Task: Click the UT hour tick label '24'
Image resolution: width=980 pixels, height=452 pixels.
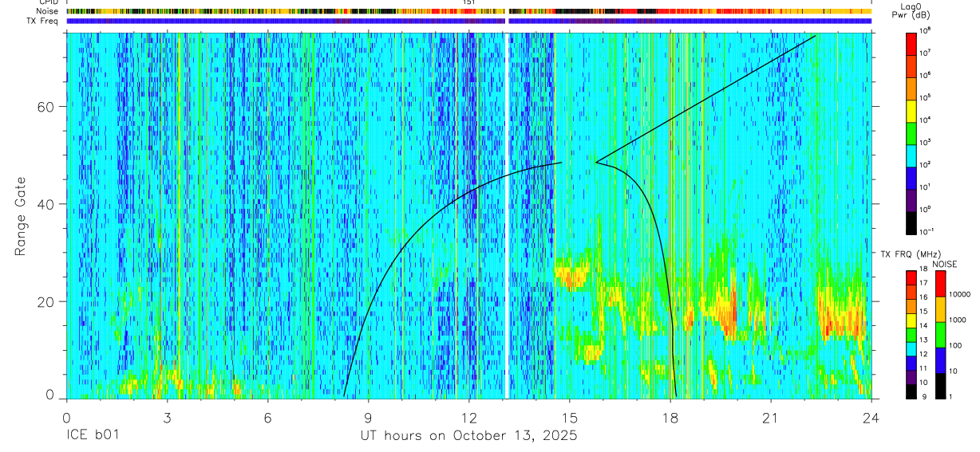Action: tap(871, 418)
